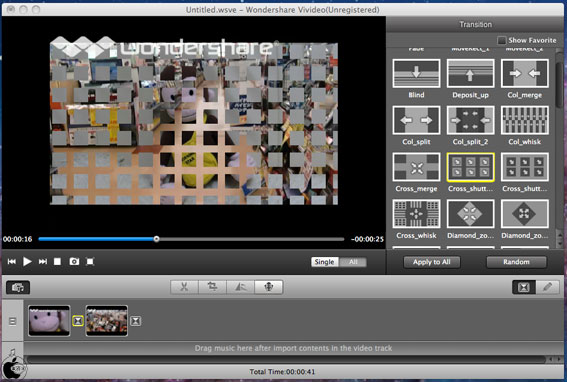Image resolution: width=567 pixels, height=382 pixels.
Task: Choose the Col_merge transition
Action: (x=524, y=73)
